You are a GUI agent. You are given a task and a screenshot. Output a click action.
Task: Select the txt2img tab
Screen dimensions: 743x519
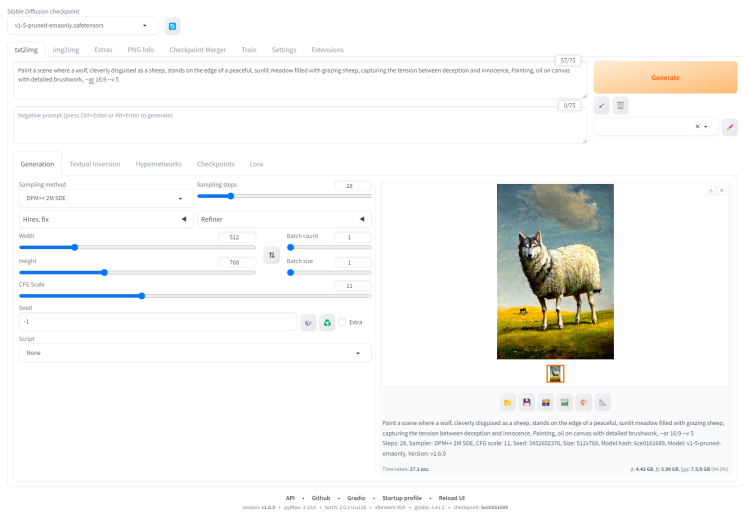click(x=26, y=50)
